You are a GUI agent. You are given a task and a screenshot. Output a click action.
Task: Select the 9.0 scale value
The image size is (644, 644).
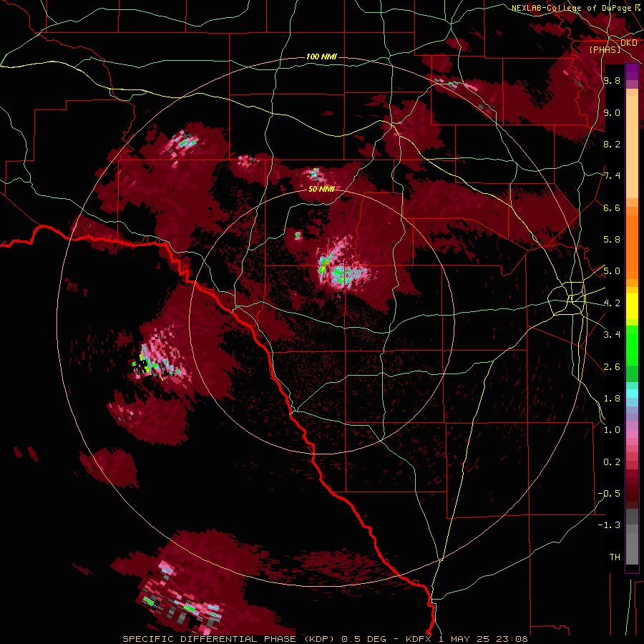pos(612,112)
